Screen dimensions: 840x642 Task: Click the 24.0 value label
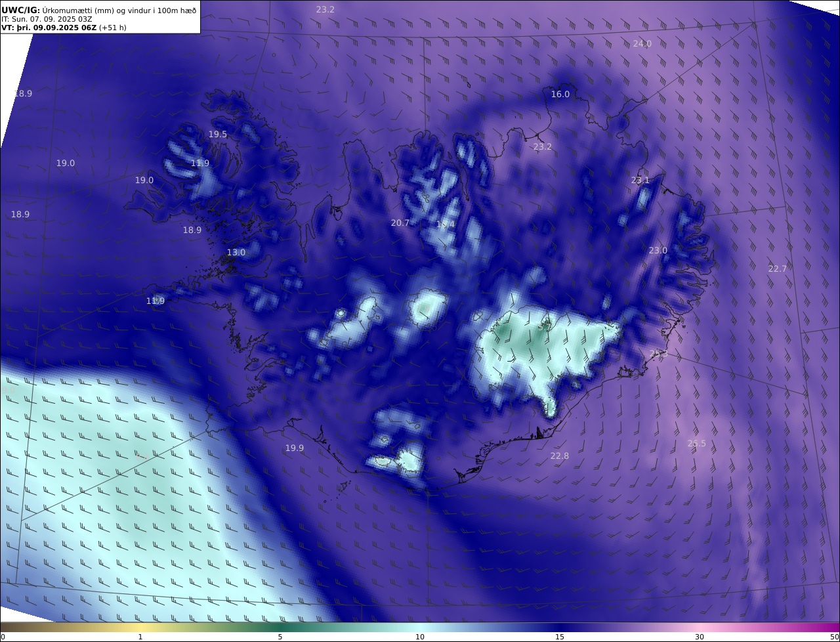[642, 43]
